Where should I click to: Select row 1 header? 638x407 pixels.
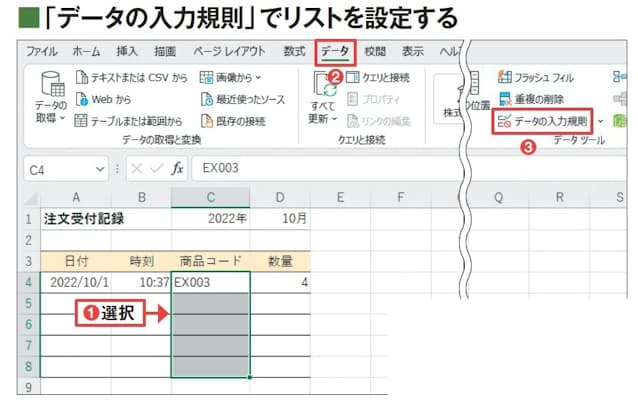point(28,219)
